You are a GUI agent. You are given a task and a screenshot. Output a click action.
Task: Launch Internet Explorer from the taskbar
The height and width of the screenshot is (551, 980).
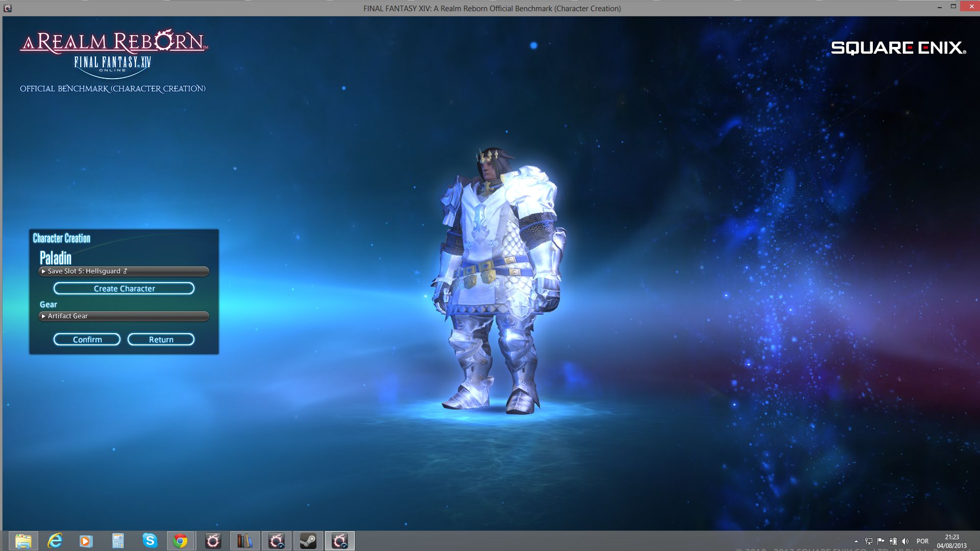click(x=55, y=541)
